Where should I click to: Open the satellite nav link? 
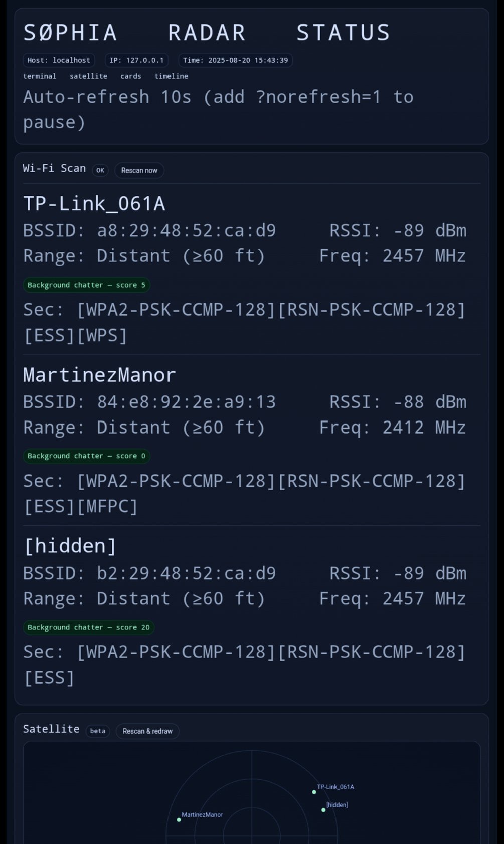pos(88,76)
